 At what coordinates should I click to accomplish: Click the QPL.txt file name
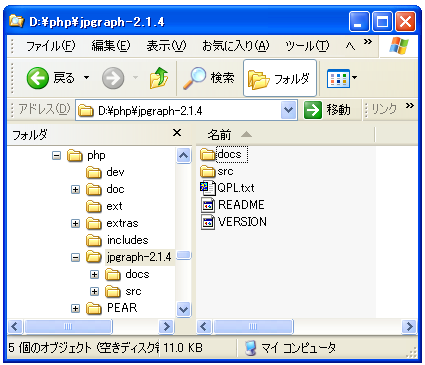click(236, 188)
